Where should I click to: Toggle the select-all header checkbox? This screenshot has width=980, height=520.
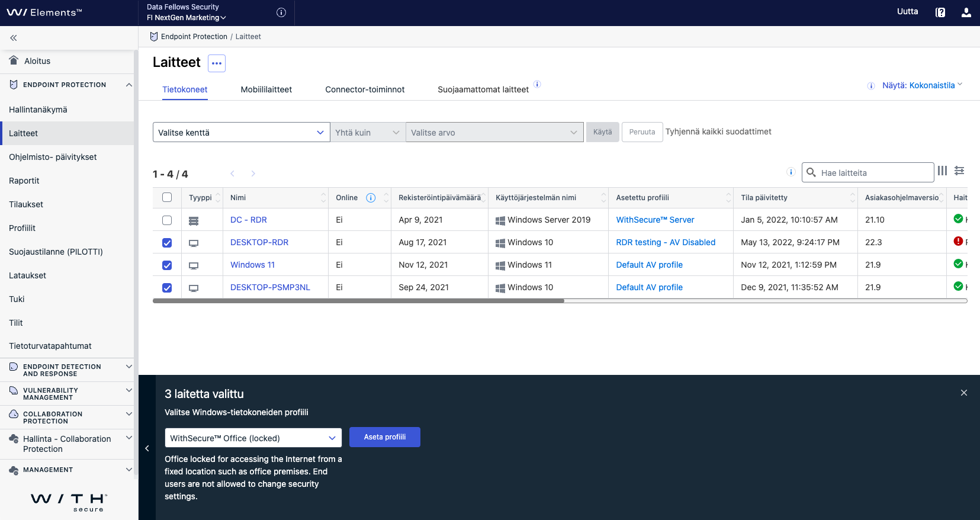167,198
